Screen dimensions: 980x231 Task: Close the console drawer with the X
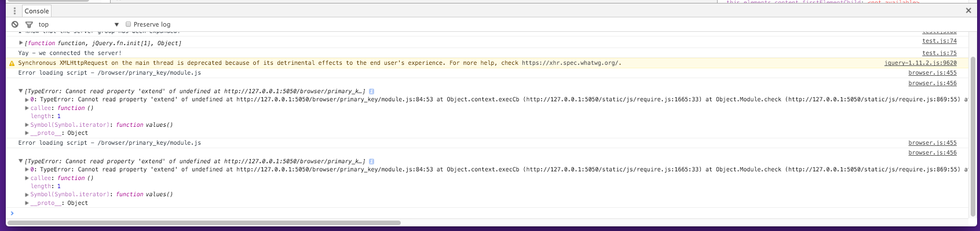968,10
